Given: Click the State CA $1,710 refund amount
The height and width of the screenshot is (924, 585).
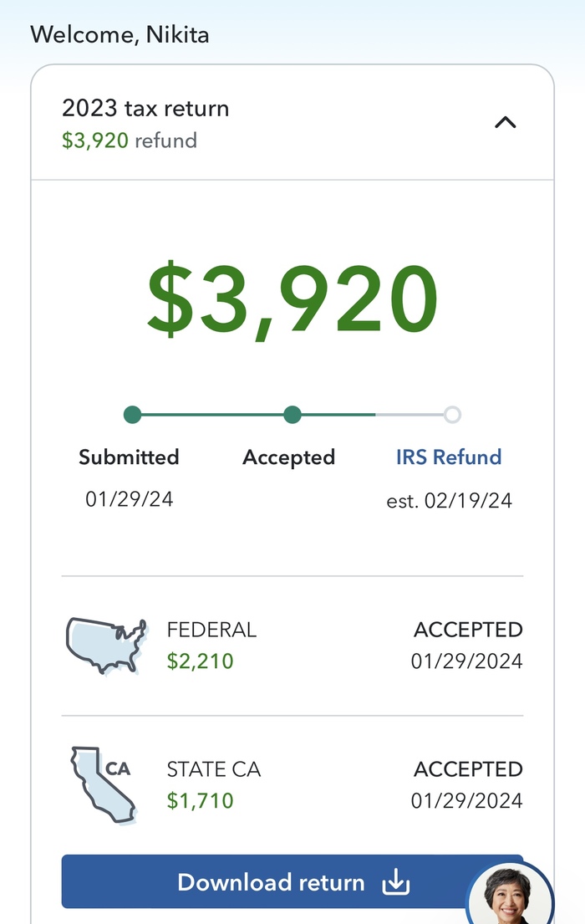Looking at the screenshot, I should (201, 801).
